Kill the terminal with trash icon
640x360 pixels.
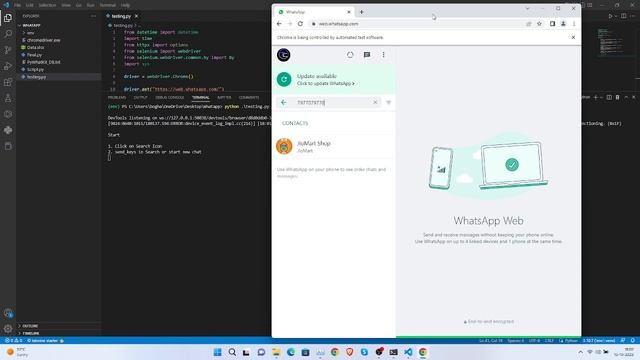point(618,97)
